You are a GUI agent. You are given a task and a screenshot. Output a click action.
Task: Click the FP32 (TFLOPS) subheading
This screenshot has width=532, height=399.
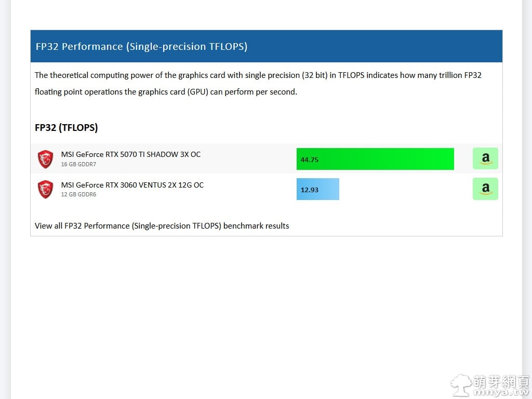(x=66, y=127)
